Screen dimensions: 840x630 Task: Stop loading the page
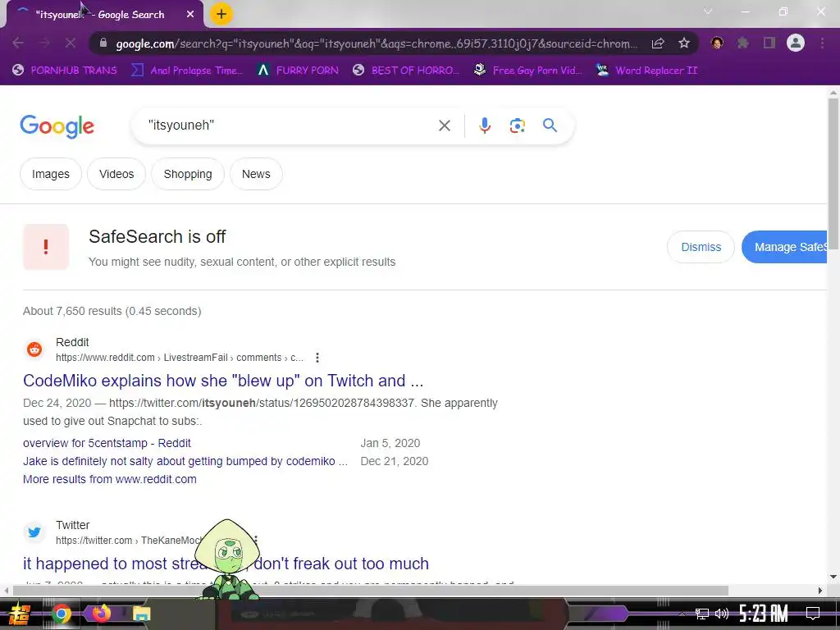(x=71, y=43)
